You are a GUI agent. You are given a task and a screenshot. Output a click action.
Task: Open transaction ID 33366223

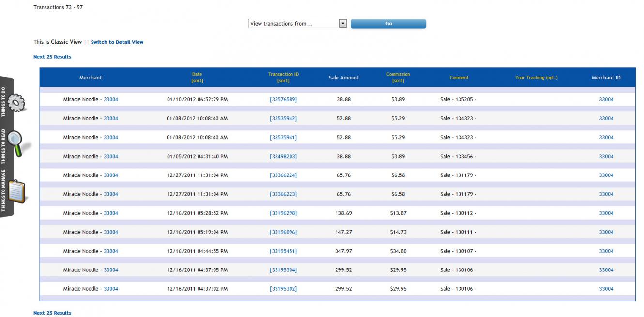click(283, 194)
